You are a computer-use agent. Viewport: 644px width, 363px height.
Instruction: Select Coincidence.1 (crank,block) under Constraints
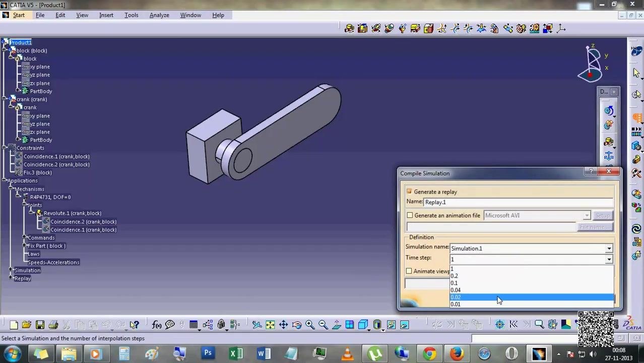[x=56, y=156]
